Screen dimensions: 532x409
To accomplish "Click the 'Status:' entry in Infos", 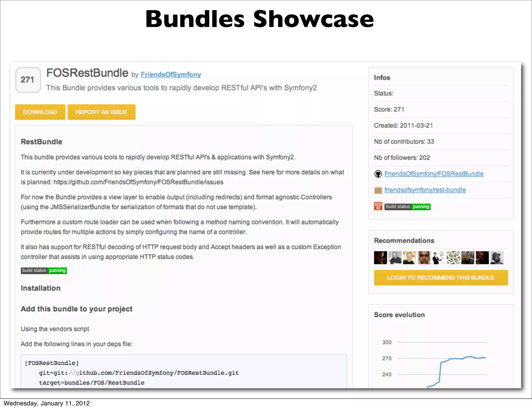I will (x=384, y=93).
